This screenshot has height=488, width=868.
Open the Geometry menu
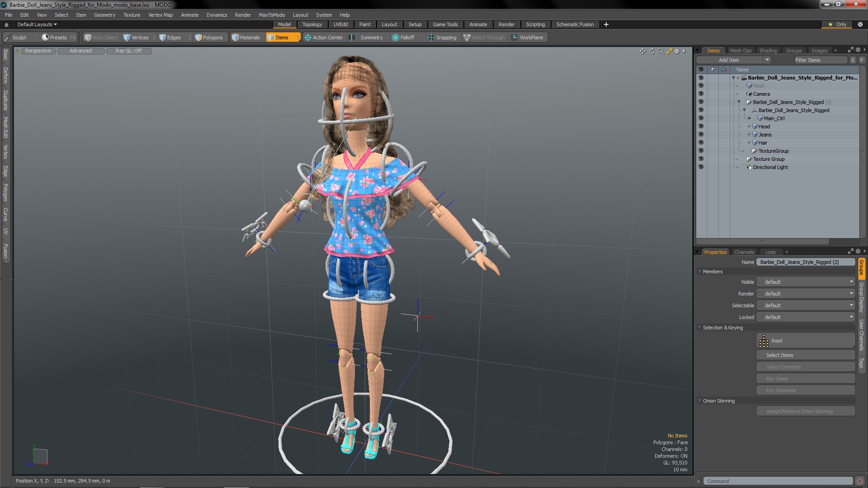click(x=104, y=15)
